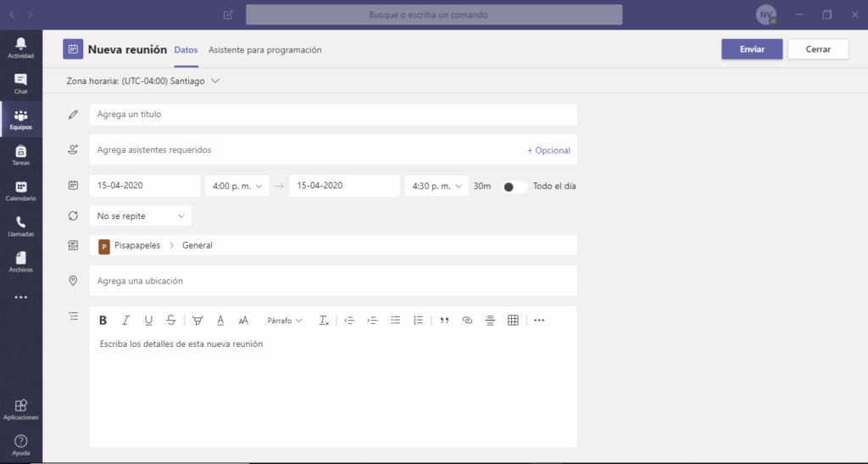Image resolution: width=868 pixels, height=464 pixels.
Task: Open the 4:00 p. m. start time dropdown
Action: click(x=236, y=187)
